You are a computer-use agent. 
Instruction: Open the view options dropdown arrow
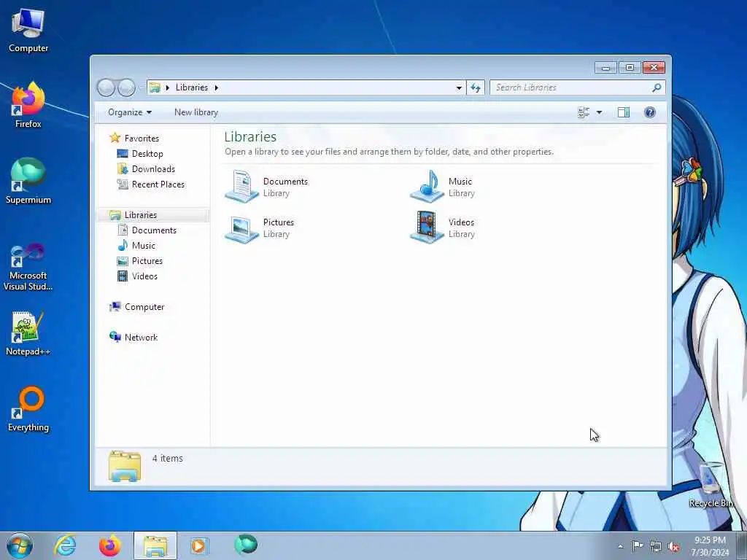[600, 112]
